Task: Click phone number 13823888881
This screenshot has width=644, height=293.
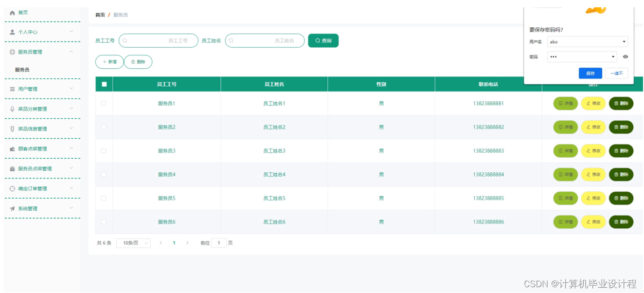Action: 488,104
